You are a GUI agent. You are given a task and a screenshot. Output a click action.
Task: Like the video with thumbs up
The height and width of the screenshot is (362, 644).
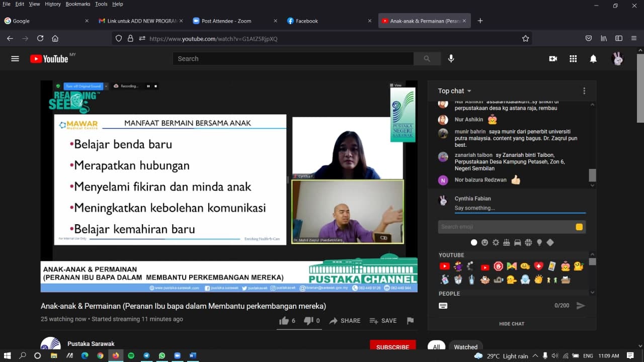(284, 321)
